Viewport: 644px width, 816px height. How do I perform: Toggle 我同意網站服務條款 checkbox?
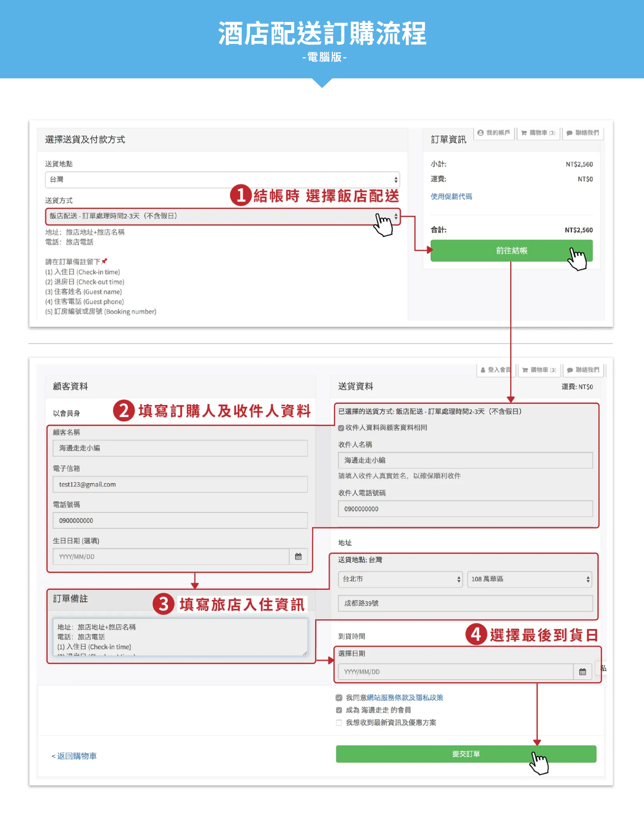click(339, 698)
